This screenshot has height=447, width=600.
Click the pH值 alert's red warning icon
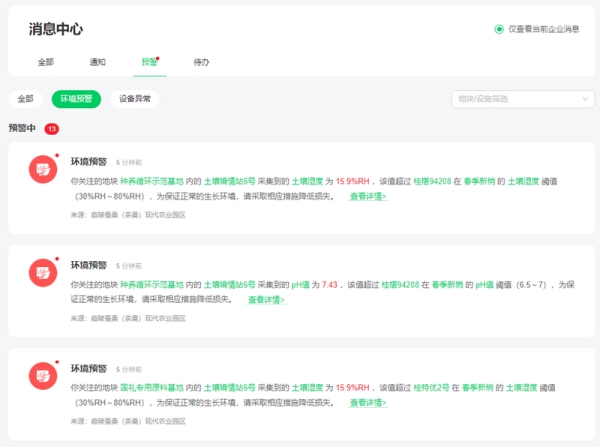coord(43,272)
